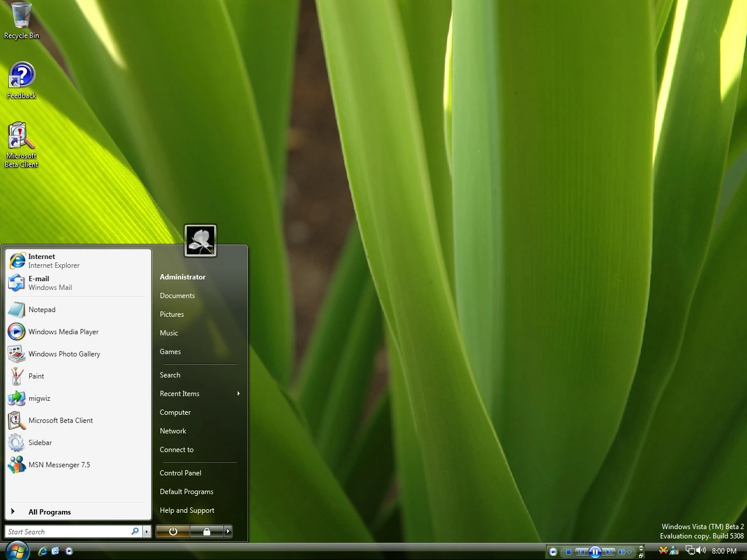The width and height of the screenshot is (747, 560).
Task: Open Control Panel
Action: (200, 473)
